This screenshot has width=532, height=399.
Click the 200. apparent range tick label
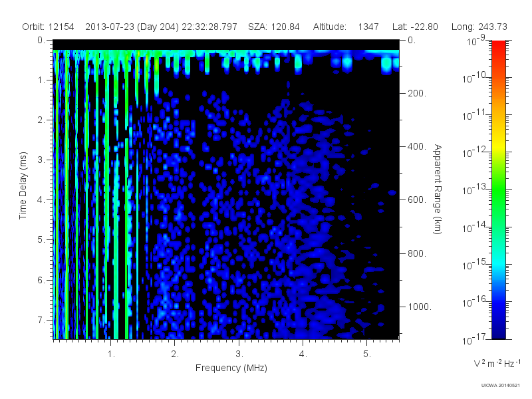point(417,93)
